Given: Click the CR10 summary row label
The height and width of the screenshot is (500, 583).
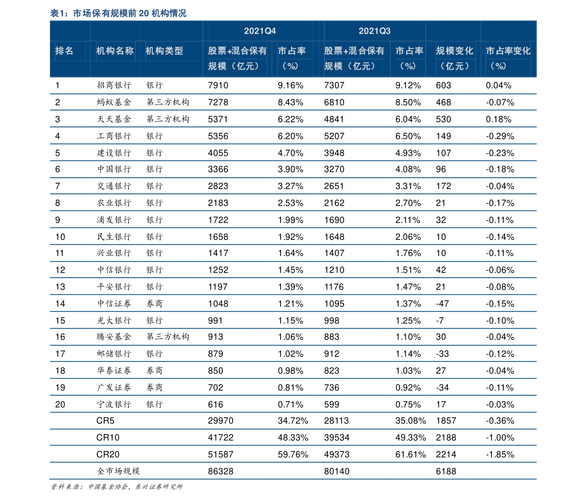Looking at the screenshot, I should point(108,438).
